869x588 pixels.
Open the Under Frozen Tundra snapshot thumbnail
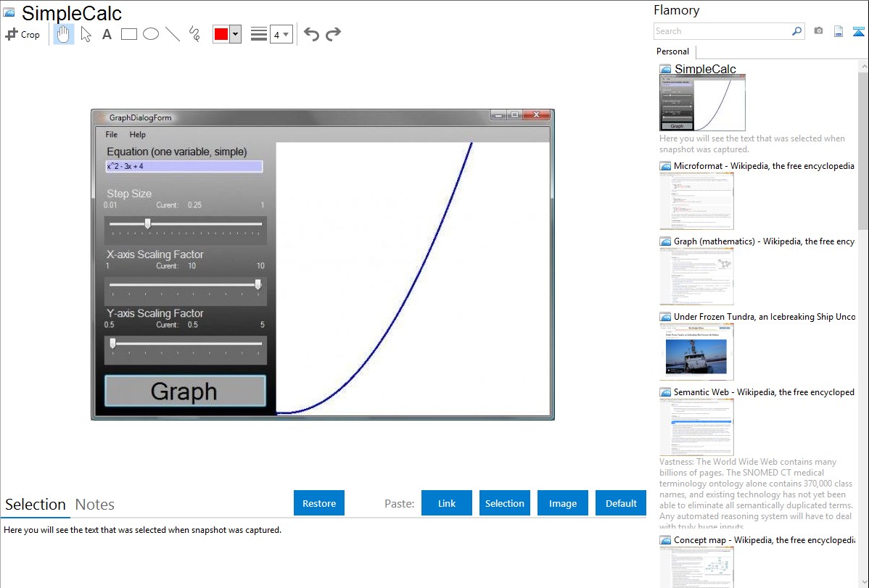[x=696, y=352]
